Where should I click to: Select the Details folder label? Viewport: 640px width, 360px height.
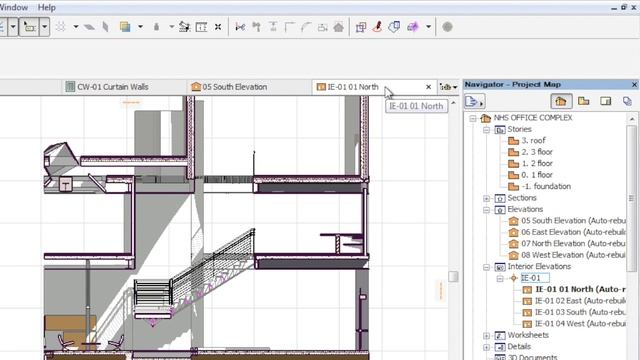pos(519,347)
